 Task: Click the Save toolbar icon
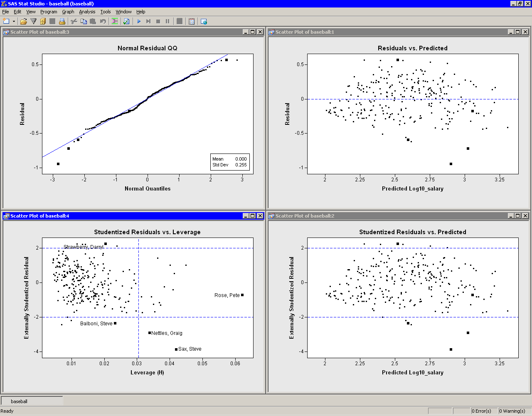(x=52, y=21)
